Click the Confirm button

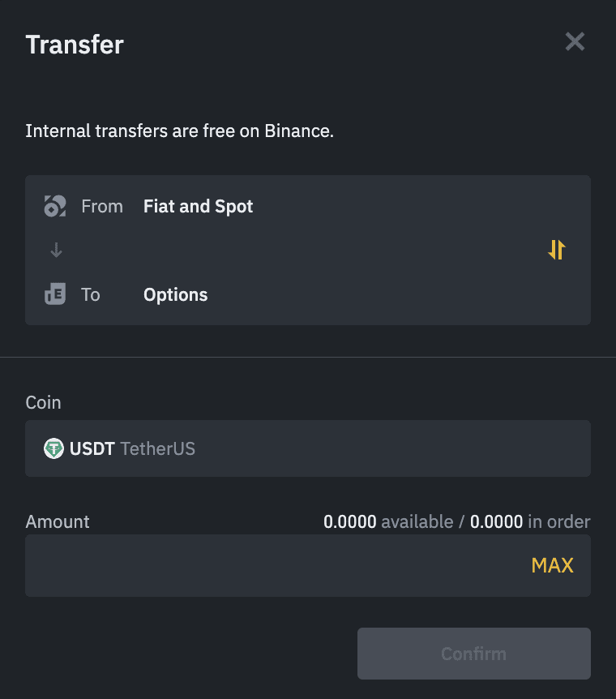click(x=473, y=654)
